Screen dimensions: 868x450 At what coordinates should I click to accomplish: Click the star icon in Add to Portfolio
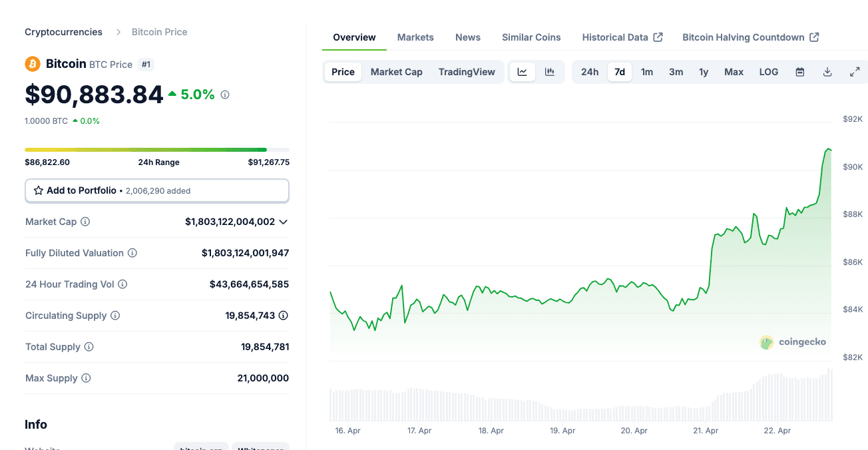coord(39,190)
